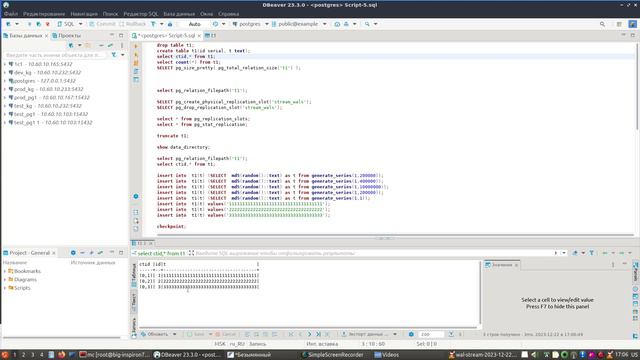Click the disconnect red plug icon
Viewport: 640px width, 360px height.
(47, 24)
